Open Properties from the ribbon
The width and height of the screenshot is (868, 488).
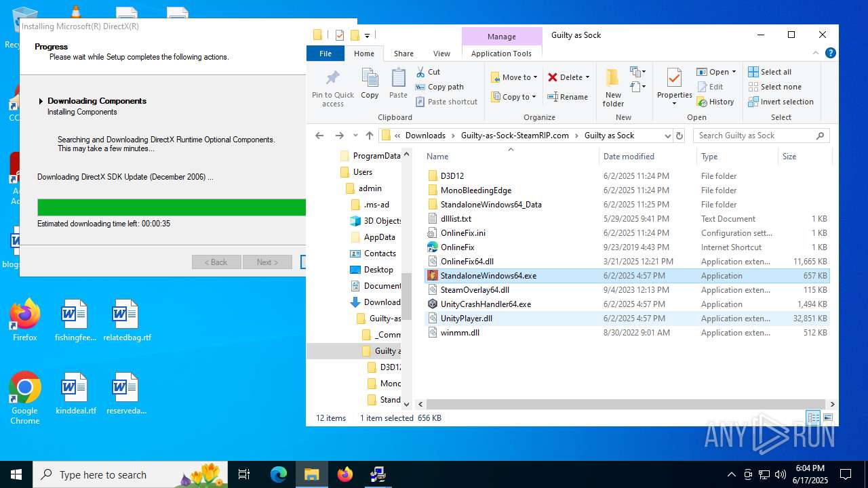(x=674, y=87)
